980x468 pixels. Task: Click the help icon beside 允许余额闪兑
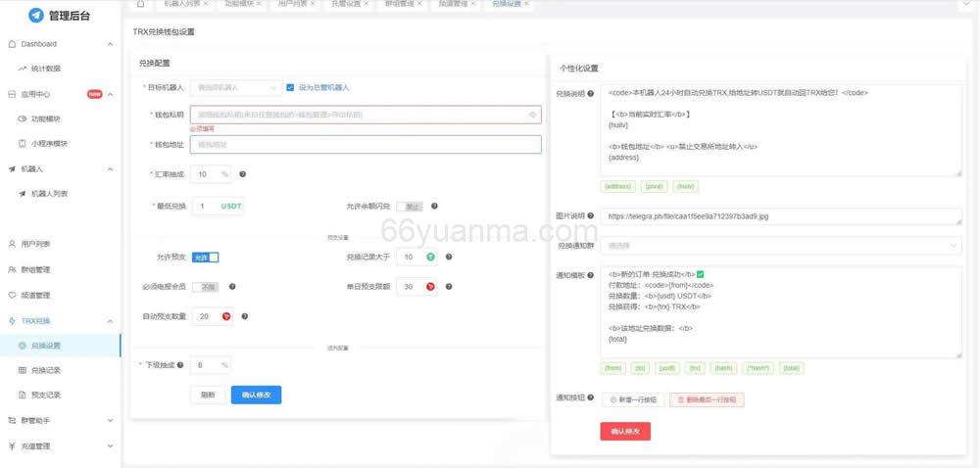[434, 206]
